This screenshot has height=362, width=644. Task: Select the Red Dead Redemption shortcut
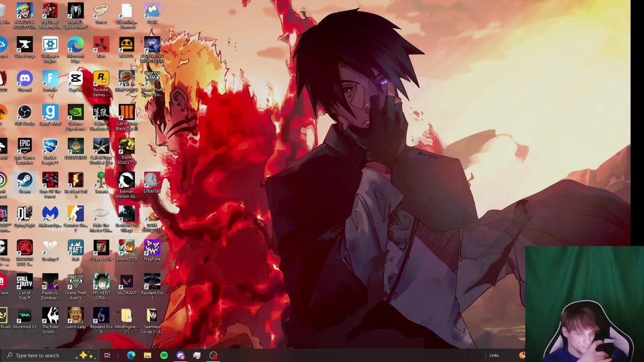click(50, 16)
